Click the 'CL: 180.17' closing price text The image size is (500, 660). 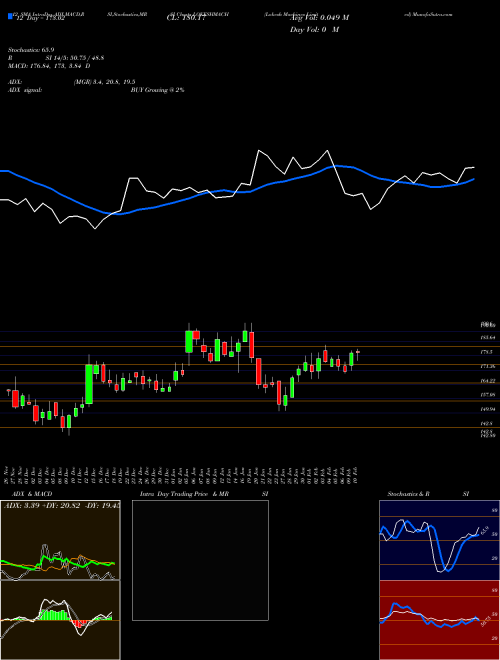185,18
